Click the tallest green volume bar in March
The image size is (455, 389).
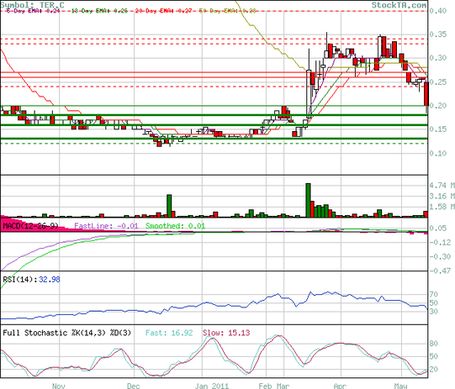308,200
